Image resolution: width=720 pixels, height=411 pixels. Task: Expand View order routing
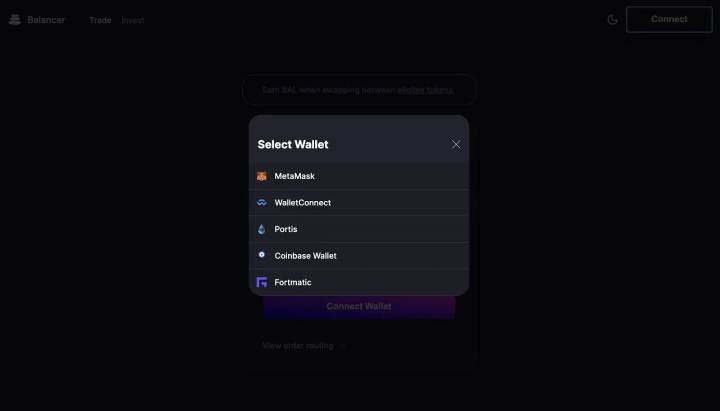click(x=304, y=346)
